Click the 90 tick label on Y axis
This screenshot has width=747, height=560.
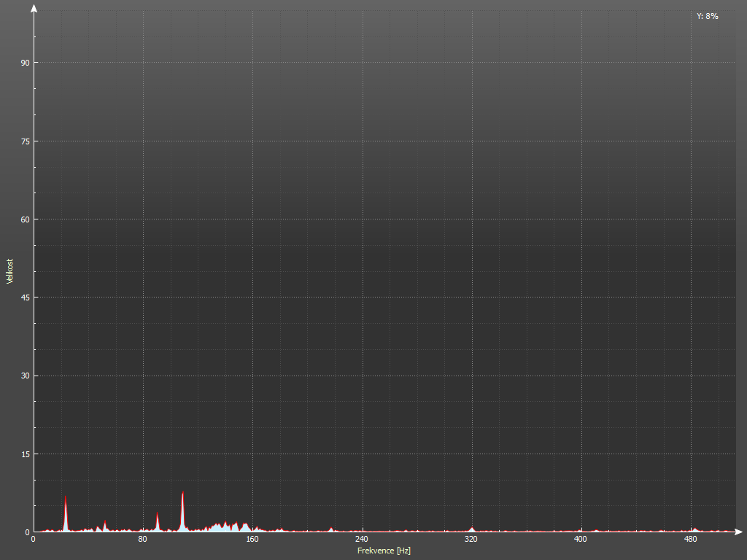pyautogui.click(x=25, y=63)
